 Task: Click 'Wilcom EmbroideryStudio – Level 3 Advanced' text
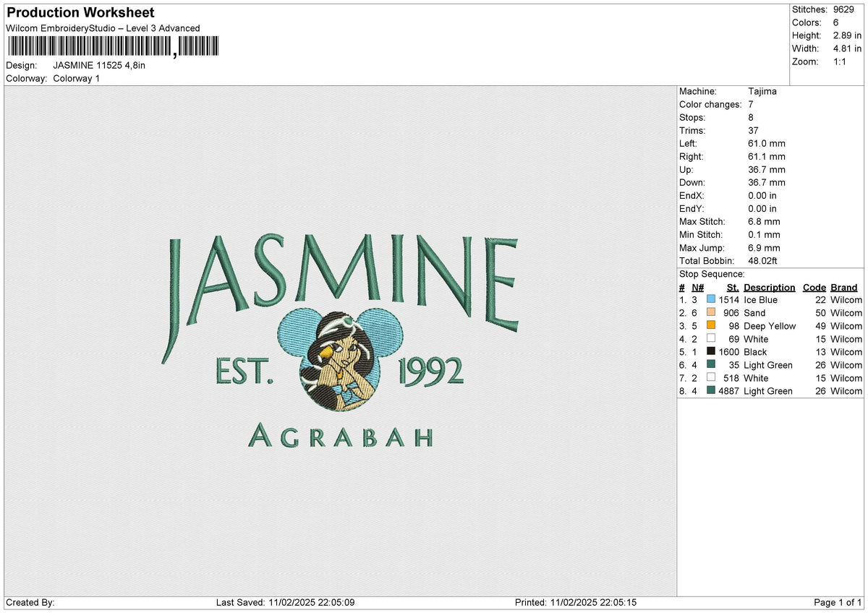103,28
